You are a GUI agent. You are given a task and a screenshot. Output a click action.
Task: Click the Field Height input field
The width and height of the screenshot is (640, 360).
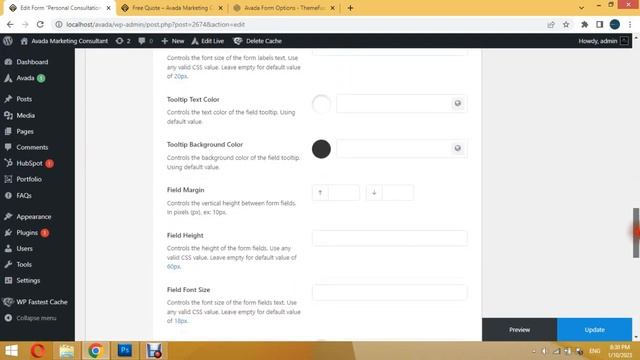(389, 238)
